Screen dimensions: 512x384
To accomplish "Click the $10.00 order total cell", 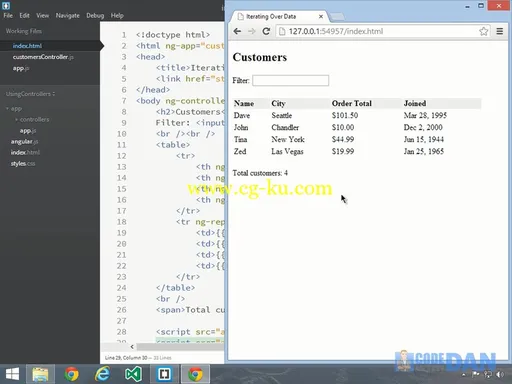I will pos(343,127).
